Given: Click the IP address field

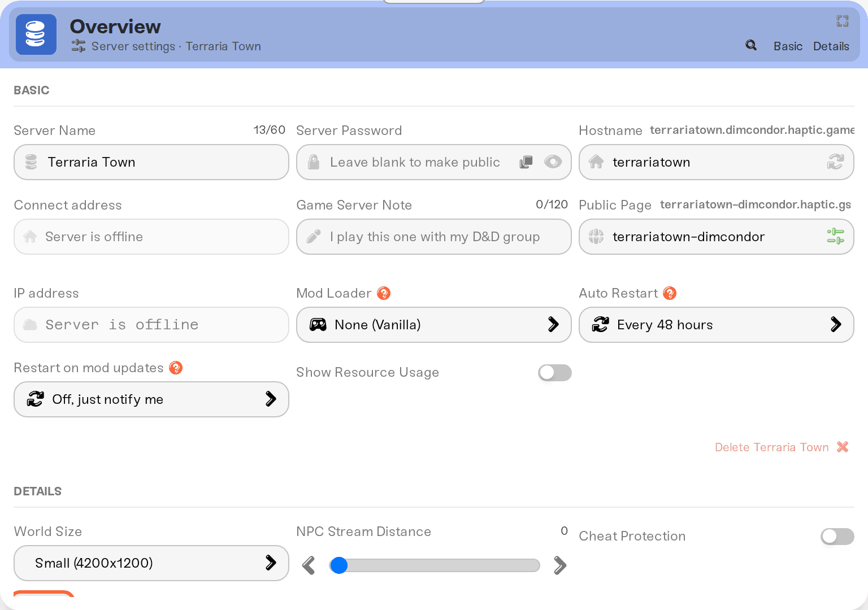Looking at the screenshot, I should (151, 325).
